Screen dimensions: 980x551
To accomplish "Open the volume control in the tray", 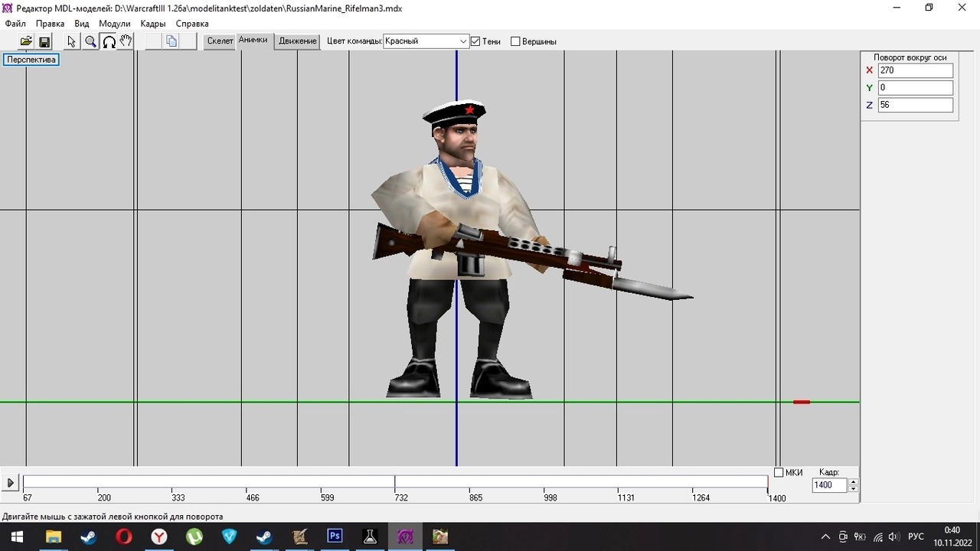I will (x=893, y=536).
